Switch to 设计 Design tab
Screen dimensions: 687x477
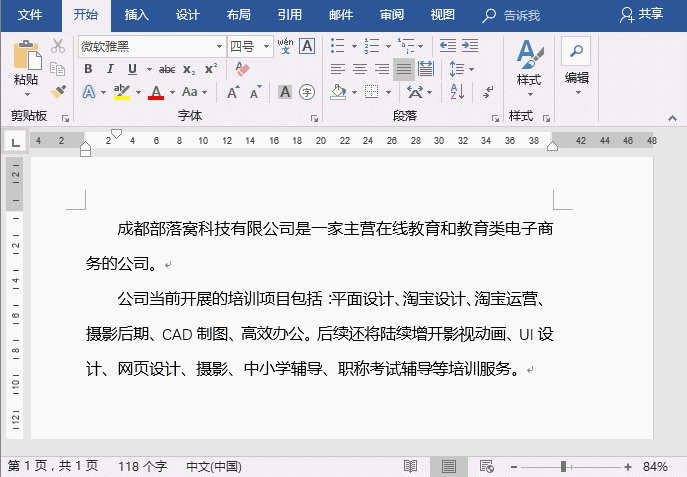pyautogui.click(x=188, y=15)
